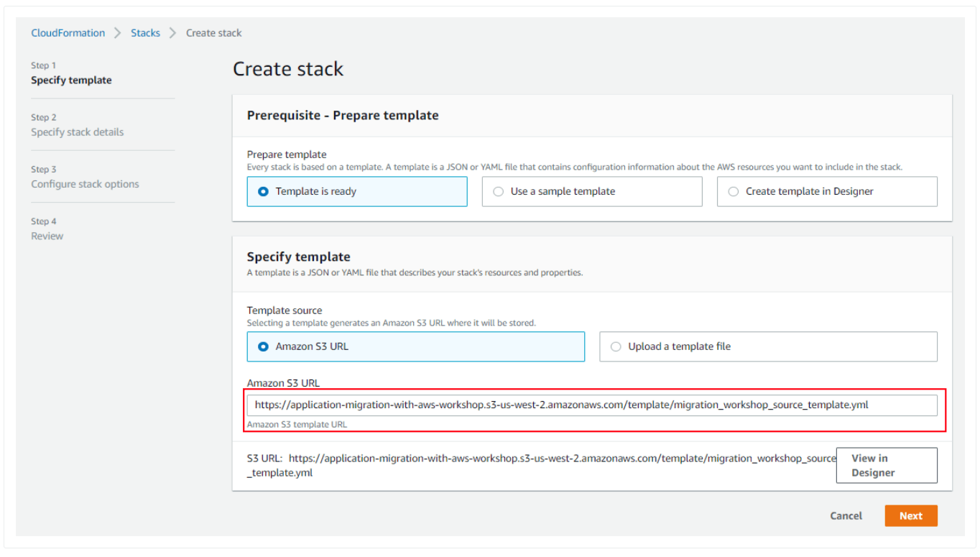Screen dimensions: 980x557
Task: Click the Cancel button
Action: 846,516
